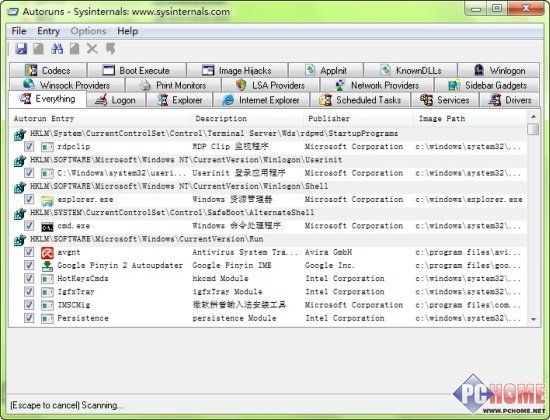Click the Avira avgnt entry icon
Image resolution: width=550 pixels, height=420 pixels.
pyautogui.click(x=47, y=253)
